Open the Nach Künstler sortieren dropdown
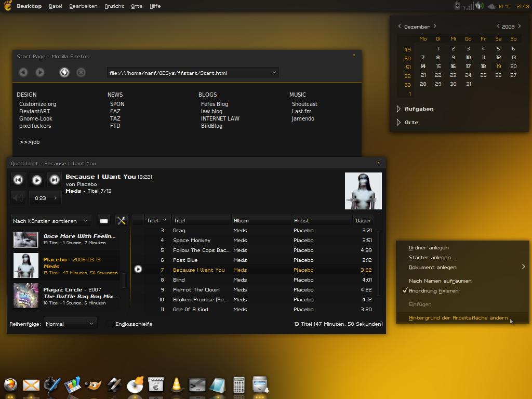This screenshot has width=532, height=399. (51, 221)
